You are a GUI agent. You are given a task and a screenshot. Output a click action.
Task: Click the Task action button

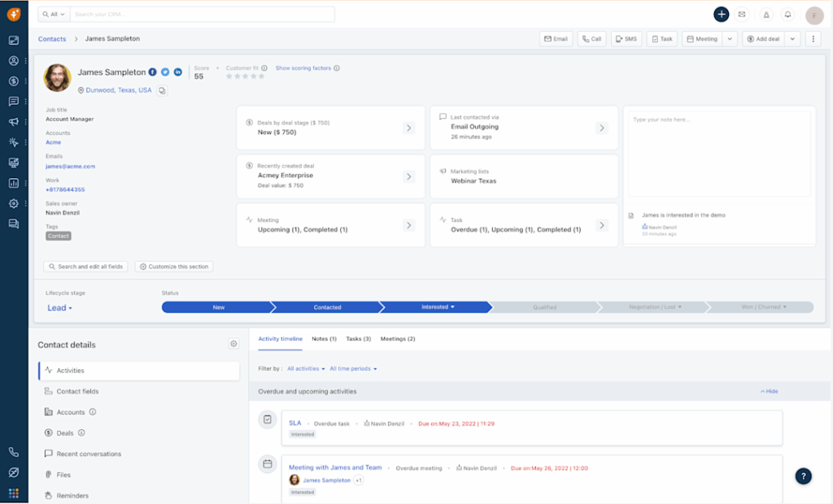[x=662, y=39]
